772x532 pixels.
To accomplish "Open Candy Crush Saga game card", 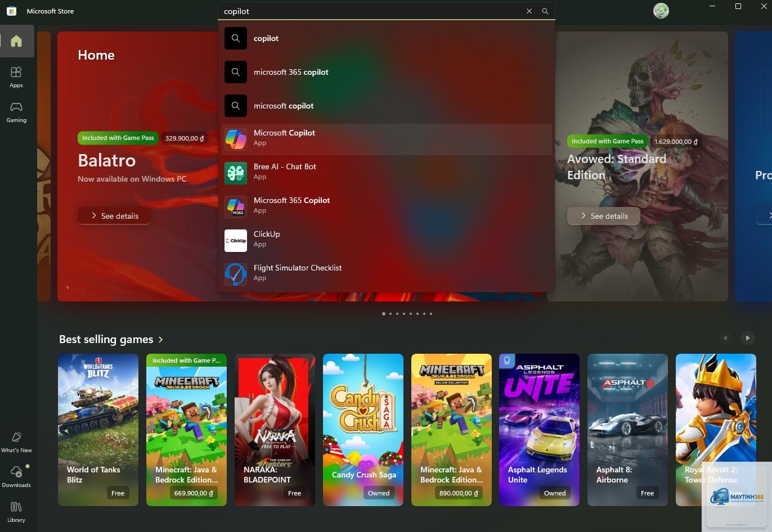I will point(363,430).
